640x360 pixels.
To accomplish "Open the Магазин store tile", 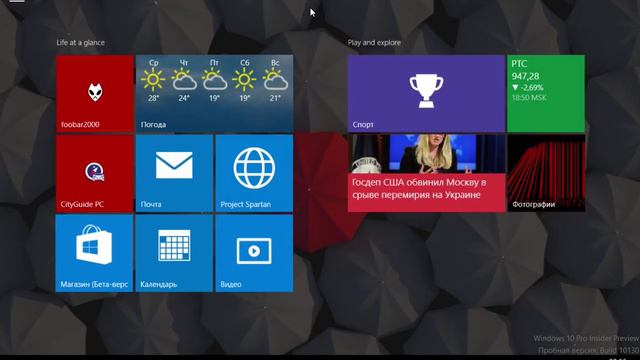I will point(95,253).
